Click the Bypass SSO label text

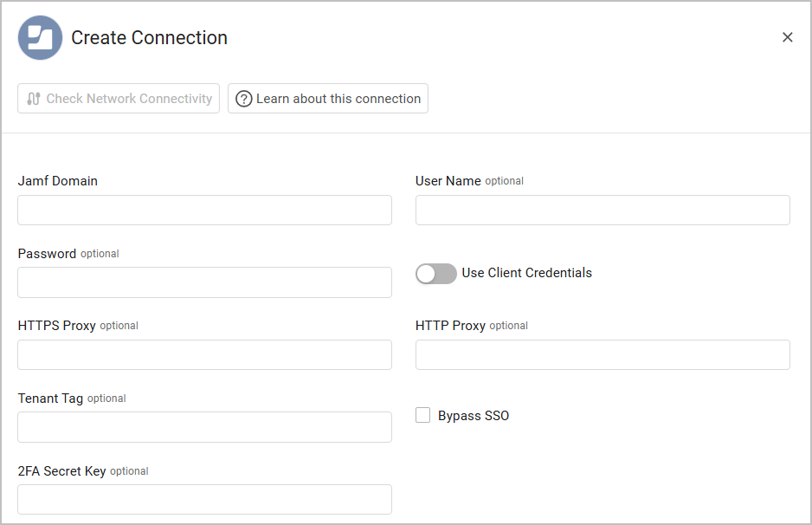pyautogui.click(x=474, y=416)
